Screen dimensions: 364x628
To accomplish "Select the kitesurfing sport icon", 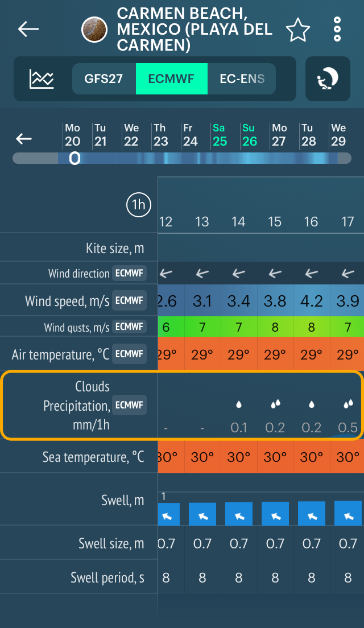I will pos(328,78).
